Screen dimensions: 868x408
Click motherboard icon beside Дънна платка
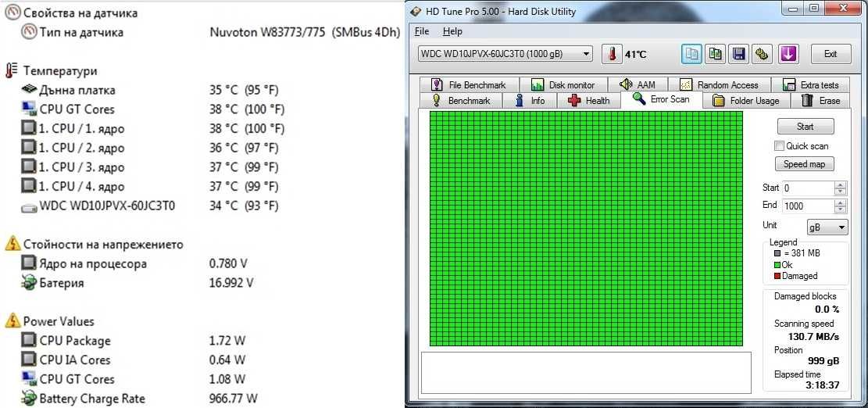click(29, 89)
